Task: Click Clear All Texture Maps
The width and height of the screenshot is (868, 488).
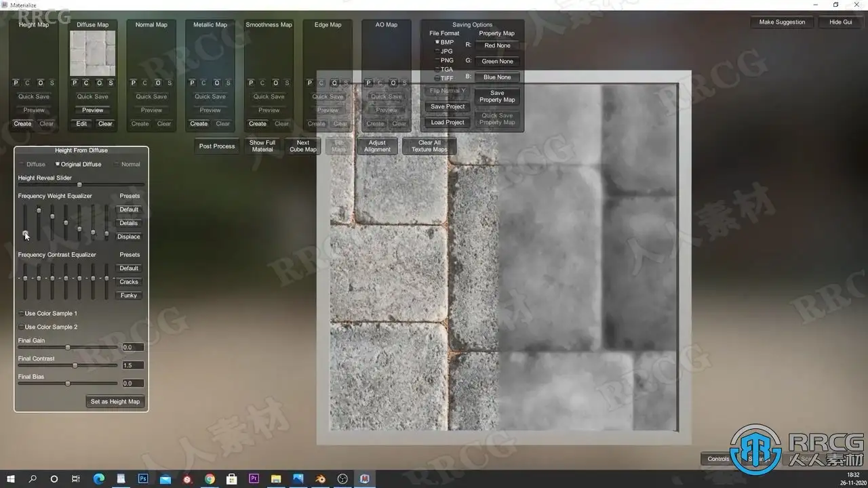Action: (x=429, y=146)
